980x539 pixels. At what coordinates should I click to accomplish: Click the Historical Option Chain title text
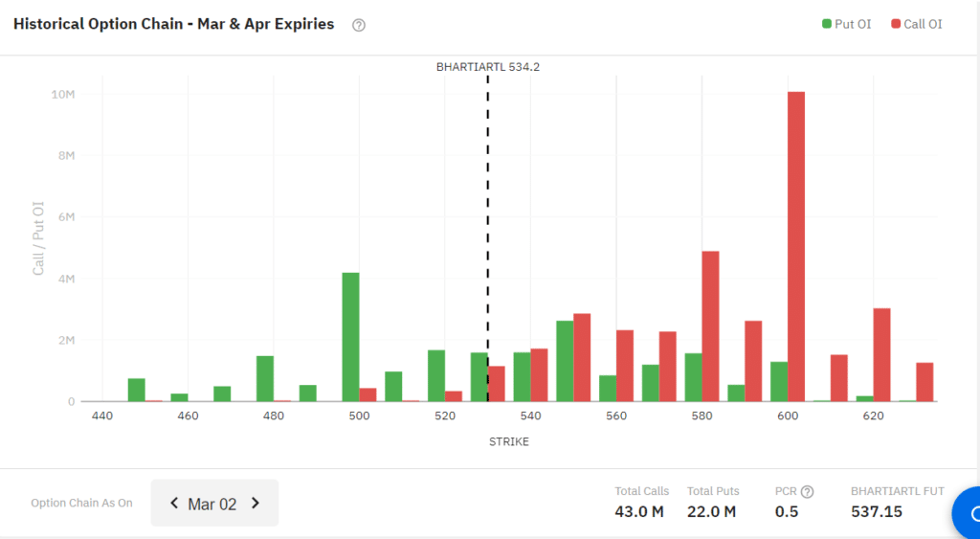[x=174, y=24]
